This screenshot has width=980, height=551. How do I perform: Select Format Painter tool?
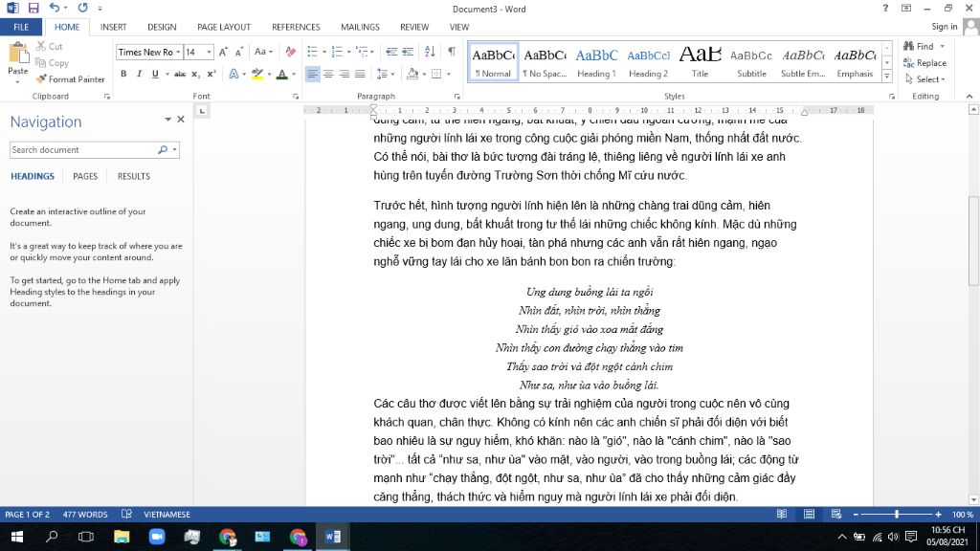click(70, 79)
